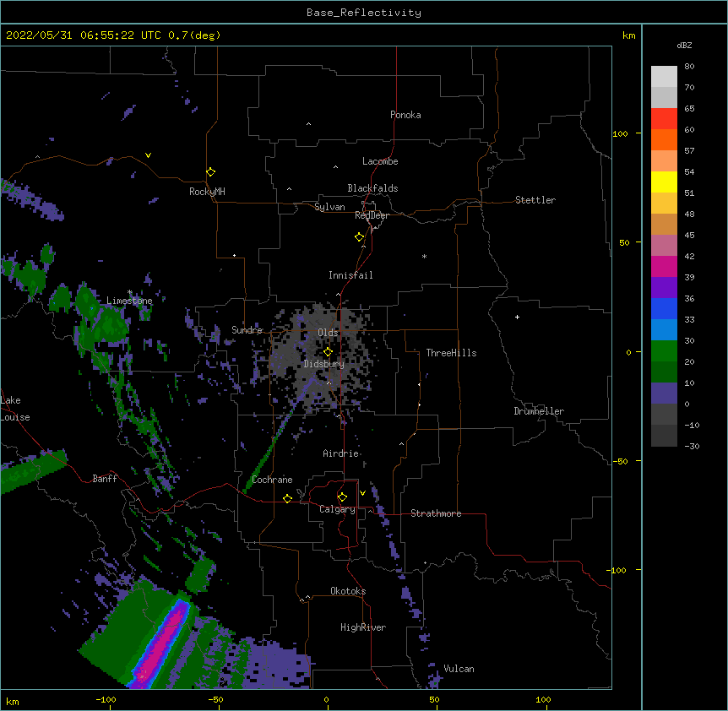This screenshot has width=728, height=711.
Task: Click the white asterisk marker east of Innisfail
Action: [424, 256]
